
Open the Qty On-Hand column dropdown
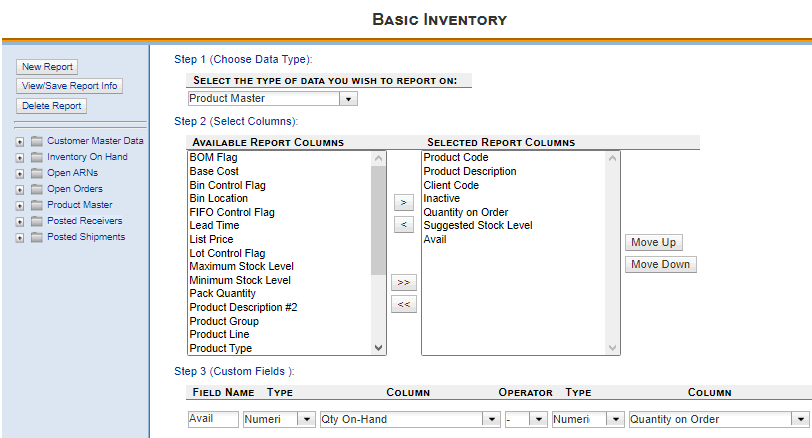coord(491,419)
